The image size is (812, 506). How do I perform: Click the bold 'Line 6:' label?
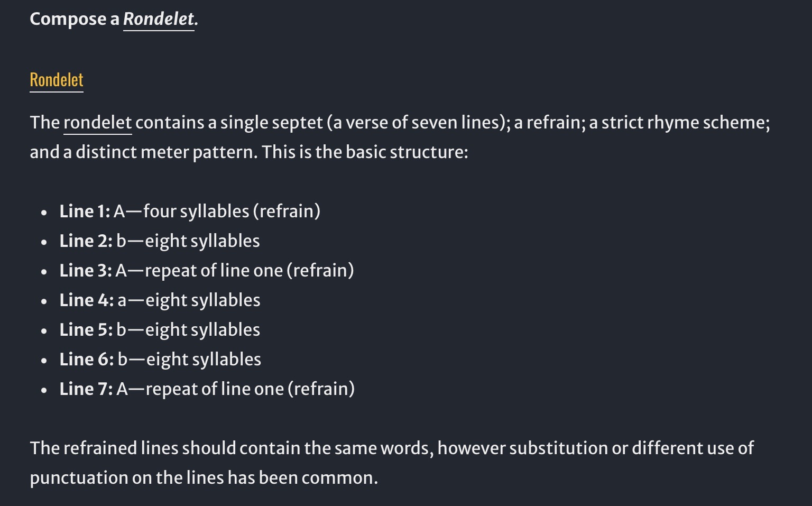click(86, 360)
